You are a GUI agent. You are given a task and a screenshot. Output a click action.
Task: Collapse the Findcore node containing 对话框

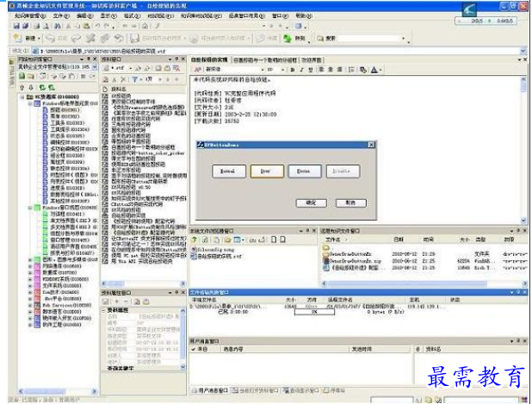(x=30, y=208)
